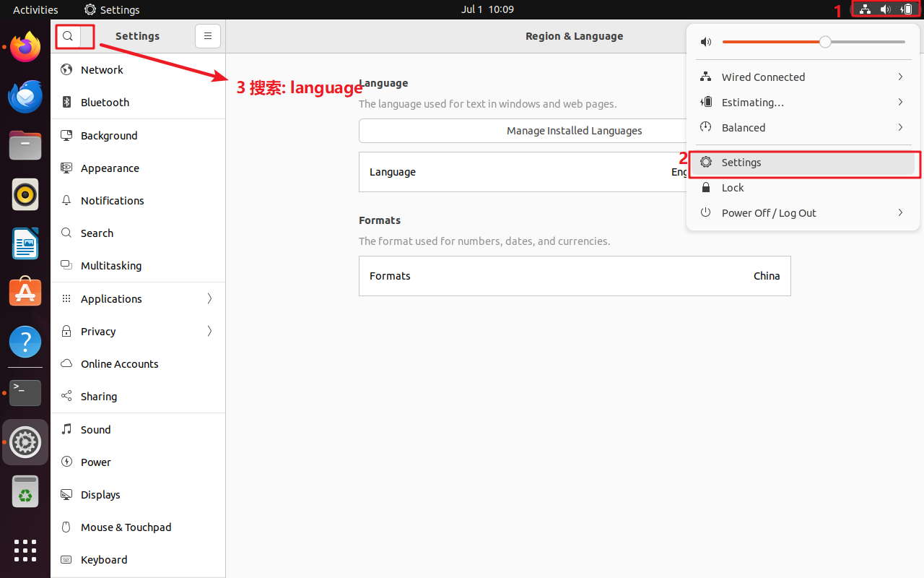
Task: Open Ubuntu Software from the dock
Action: click(25, 293)
